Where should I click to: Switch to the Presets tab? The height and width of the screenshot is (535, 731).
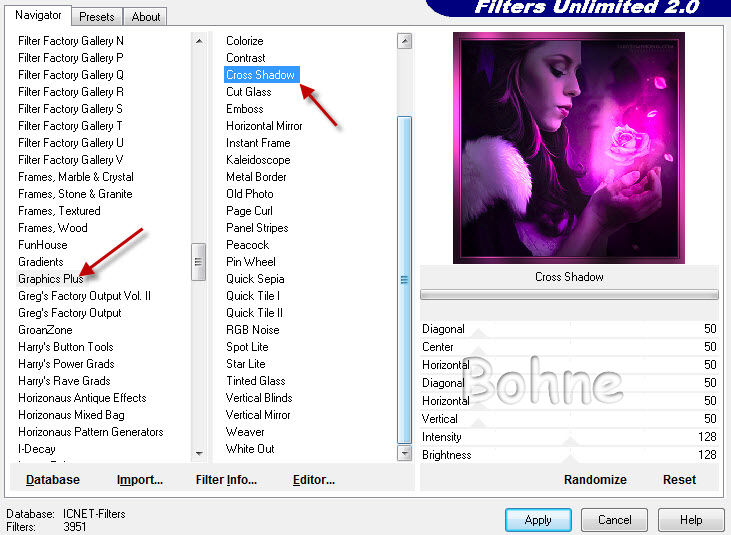[97, 17]
